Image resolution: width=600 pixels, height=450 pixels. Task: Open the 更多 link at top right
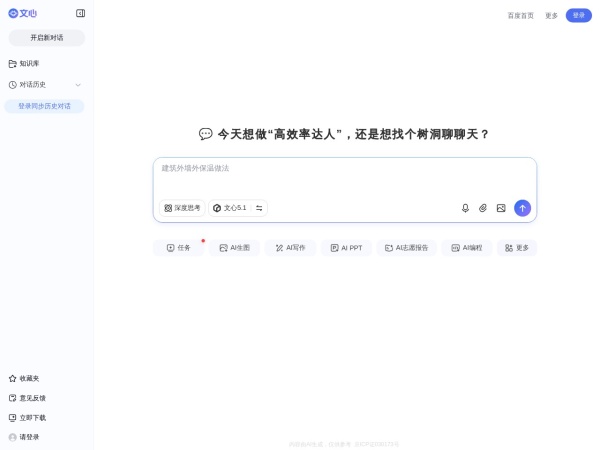551,16
